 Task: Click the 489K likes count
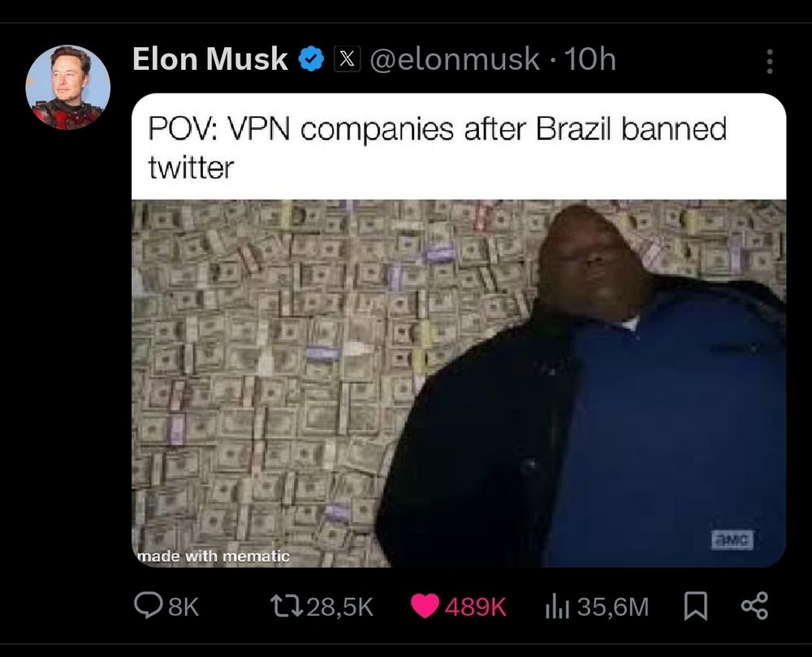pos(475,607)
